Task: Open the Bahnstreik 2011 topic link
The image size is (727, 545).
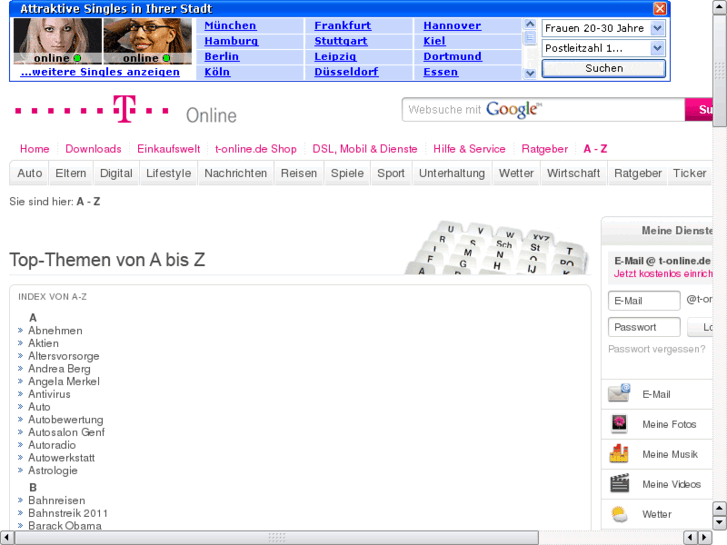Action: pyautogui.click(x=68, y=513)
